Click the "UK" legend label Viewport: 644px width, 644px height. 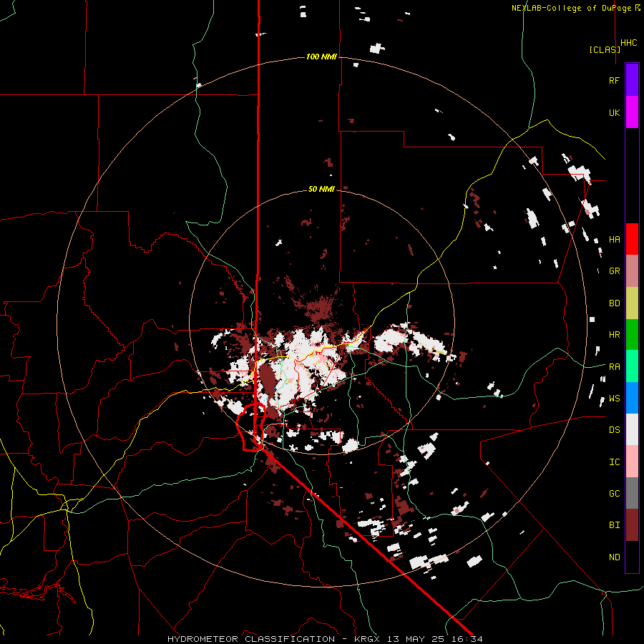point(614,112)
